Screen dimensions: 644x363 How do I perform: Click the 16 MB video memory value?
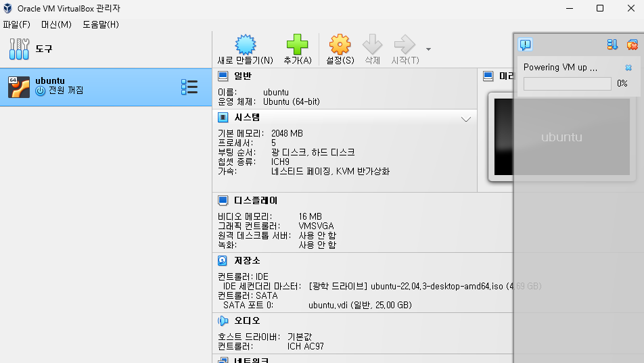[310, 216]
